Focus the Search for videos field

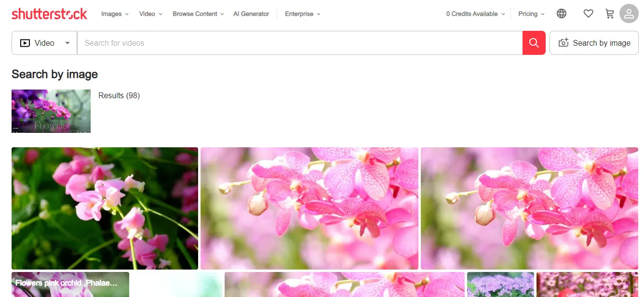point(299,43)
